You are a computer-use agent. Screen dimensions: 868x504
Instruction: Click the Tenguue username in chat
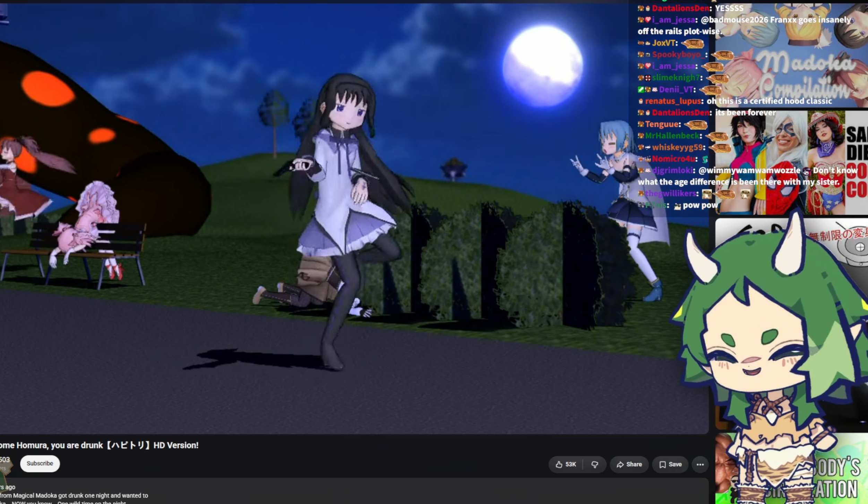661,124
